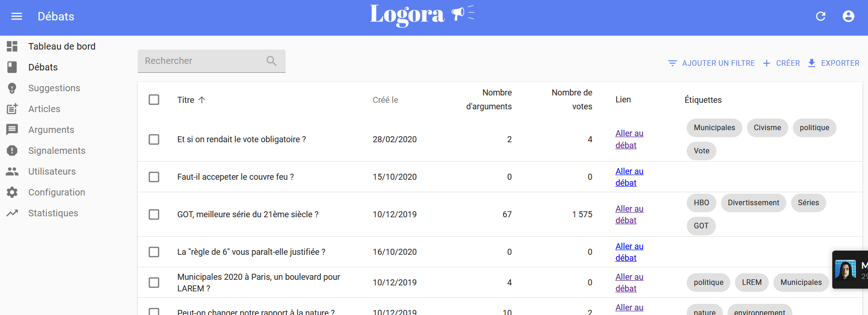Click the Séries tag chip

click(x=808, y=203)
